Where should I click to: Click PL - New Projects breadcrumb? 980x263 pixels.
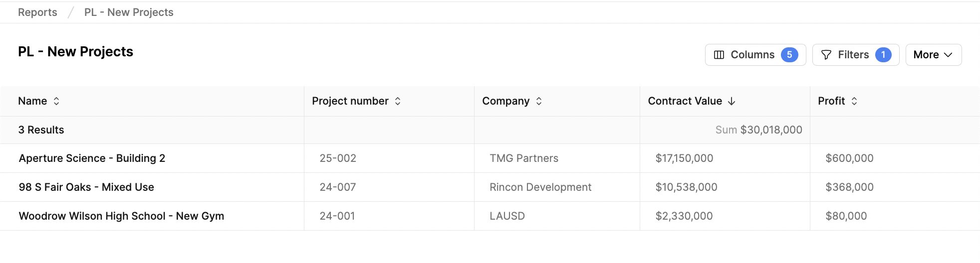(x=129, y=12)
